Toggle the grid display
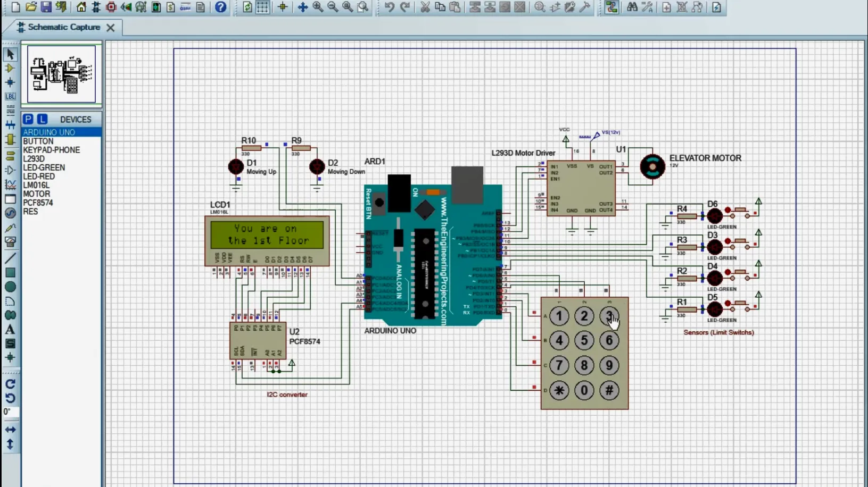Screen dimensions: 868x487 262,7
